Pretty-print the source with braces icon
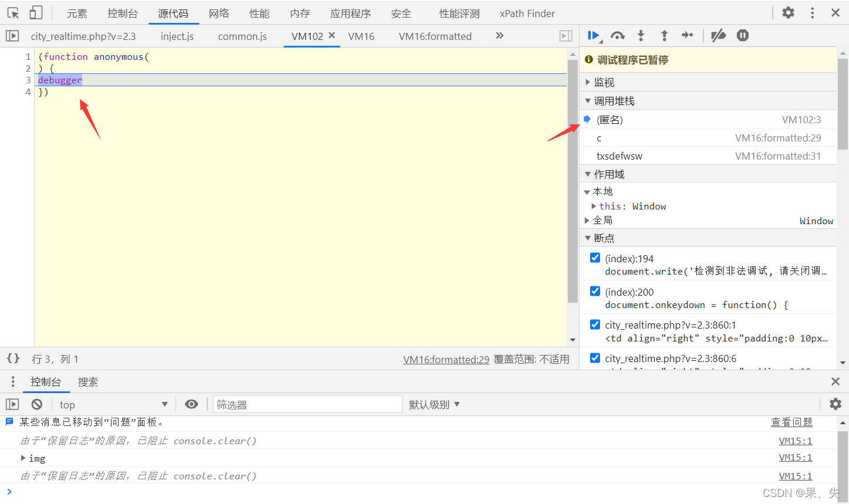This screenshot has height=504, width=849. 13,358
